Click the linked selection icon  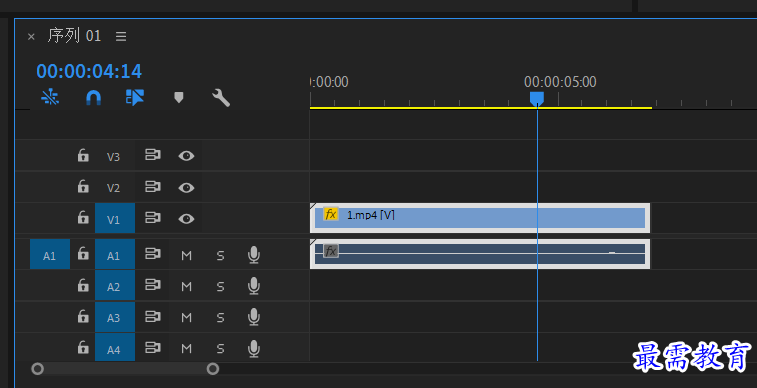tap(135, 97)
